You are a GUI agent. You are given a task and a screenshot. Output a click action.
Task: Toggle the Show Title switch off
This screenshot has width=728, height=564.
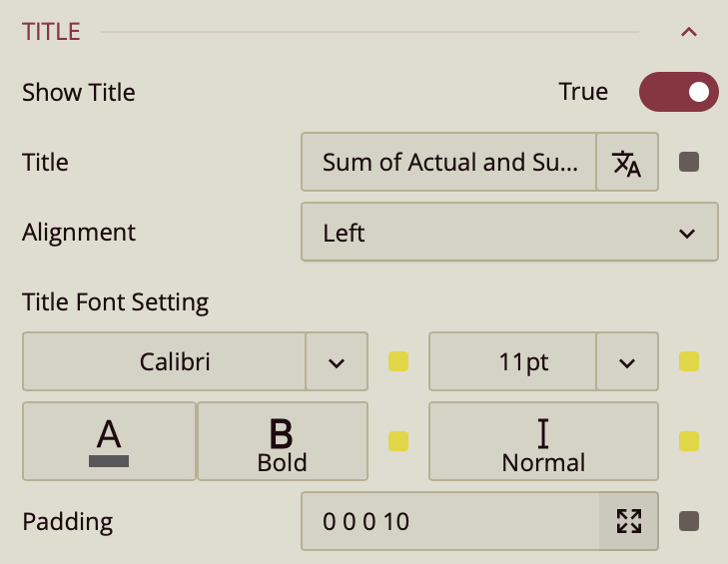679,92
